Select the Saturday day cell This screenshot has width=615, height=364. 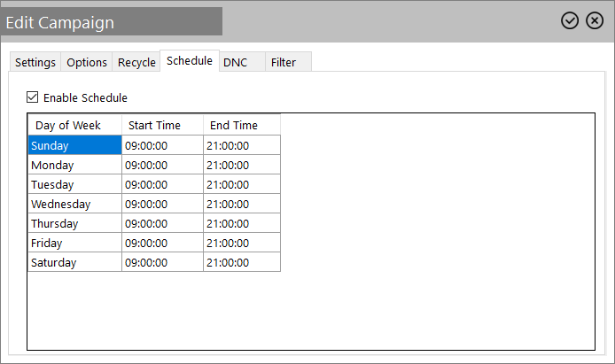tap(74, 262)
